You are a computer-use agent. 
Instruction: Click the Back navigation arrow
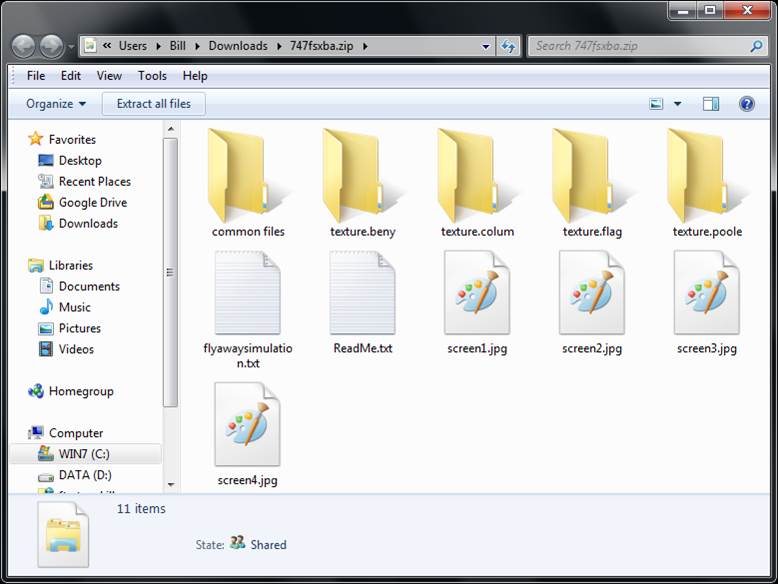[23, 47]
